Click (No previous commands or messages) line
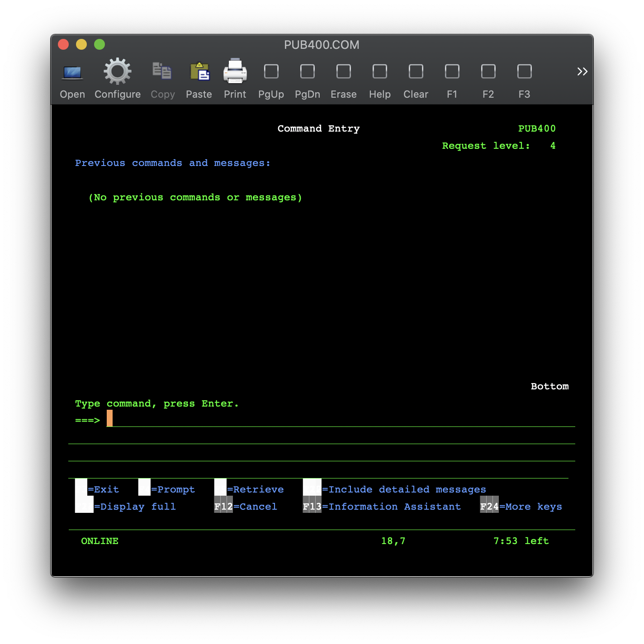 [x=195, y=197]
